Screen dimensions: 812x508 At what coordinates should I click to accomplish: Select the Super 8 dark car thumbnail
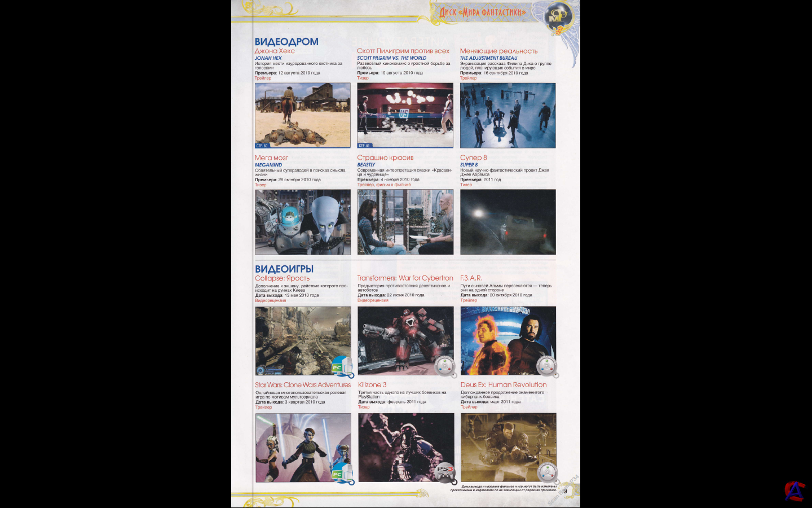pos(507,222)
